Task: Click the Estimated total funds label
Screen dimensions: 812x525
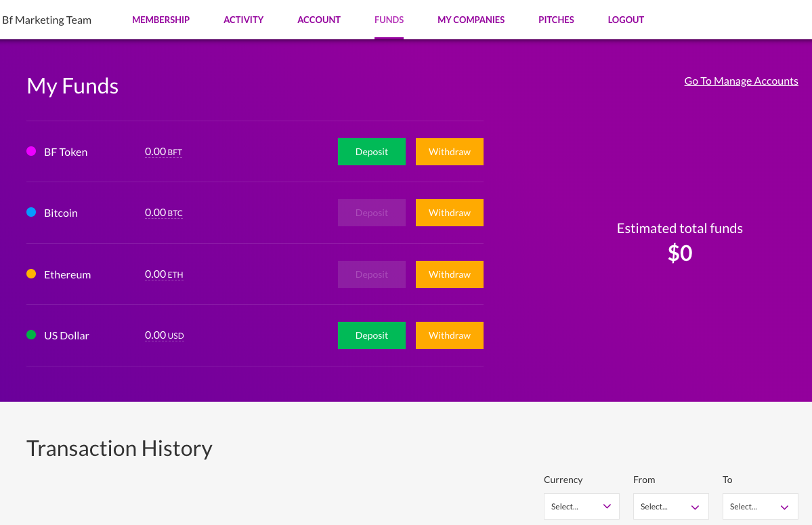Action: tap(679, 228)
